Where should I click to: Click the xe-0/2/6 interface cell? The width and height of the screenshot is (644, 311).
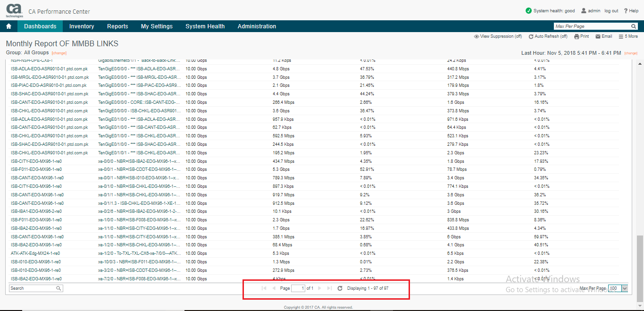coord(139,211)
